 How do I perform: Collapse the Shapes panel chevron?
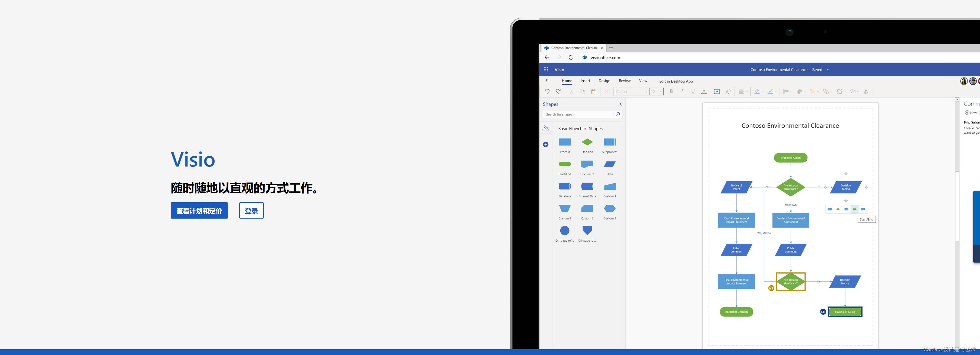point(621,104)
